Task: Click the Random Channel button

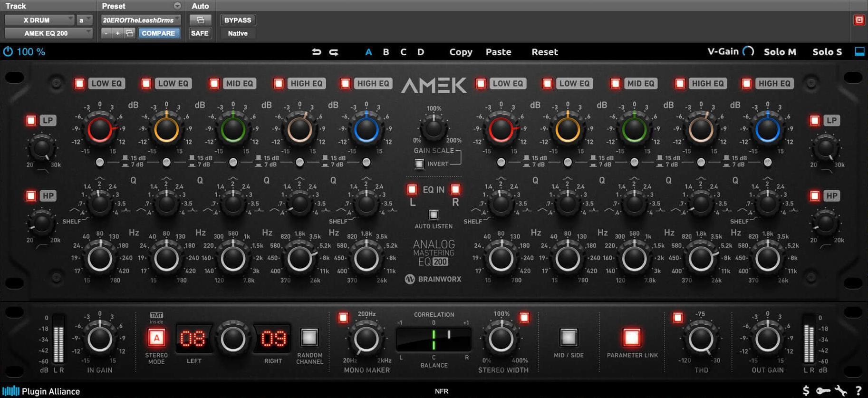Action: (x=309, y=338)
